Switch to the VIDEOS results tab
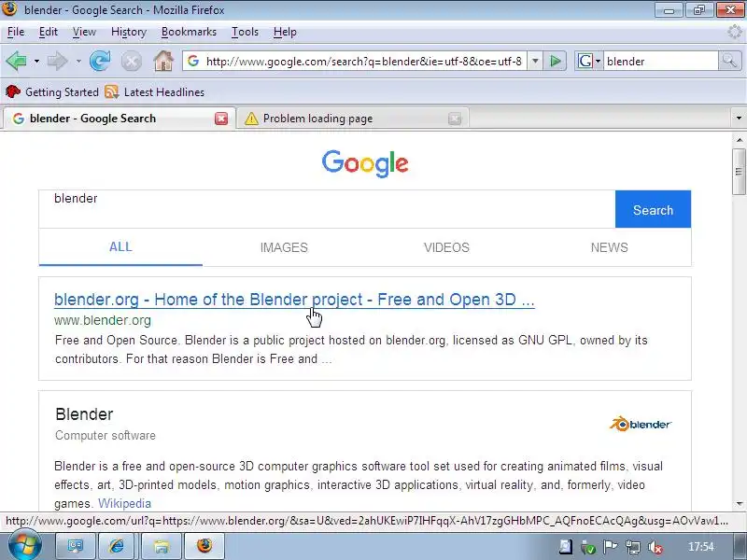 pos(446,247)
